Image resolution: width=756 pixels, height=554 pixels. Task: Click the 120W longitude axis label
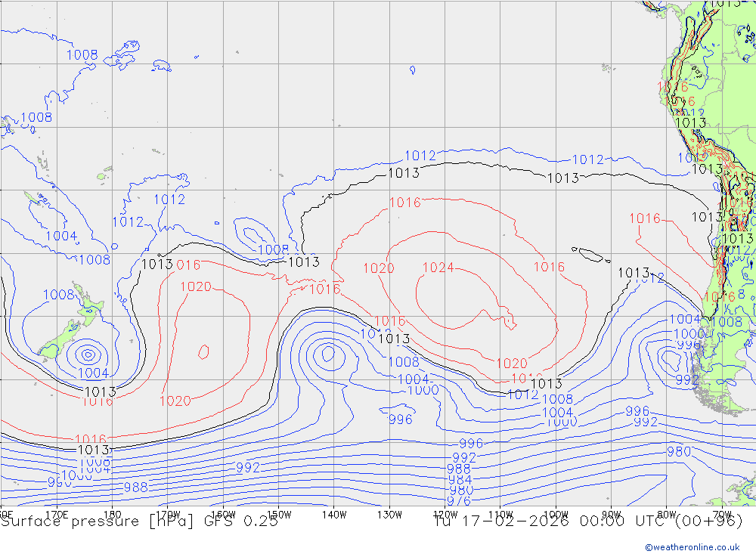point(445,515)
